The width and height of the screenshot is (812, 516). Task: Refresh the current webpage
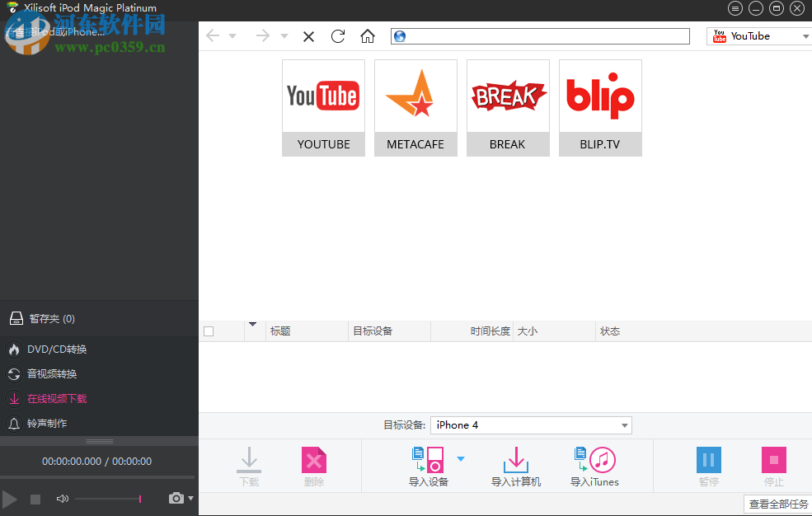click(x=337, y=36)
